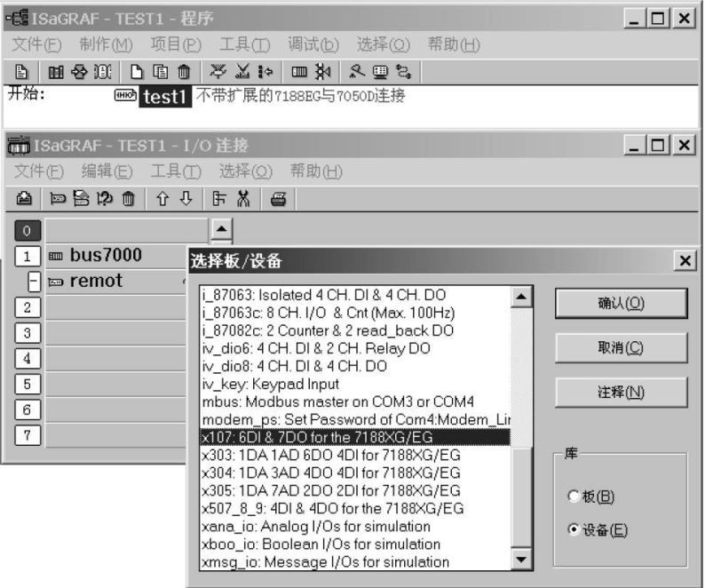Click the down arrow icon in I/O toolbar
This screenshot has width=705, height=588.
tap(186, 198)
